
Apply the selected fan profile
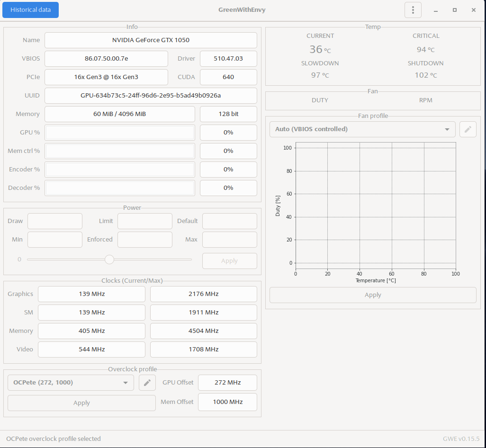click(x=373, y=295)
